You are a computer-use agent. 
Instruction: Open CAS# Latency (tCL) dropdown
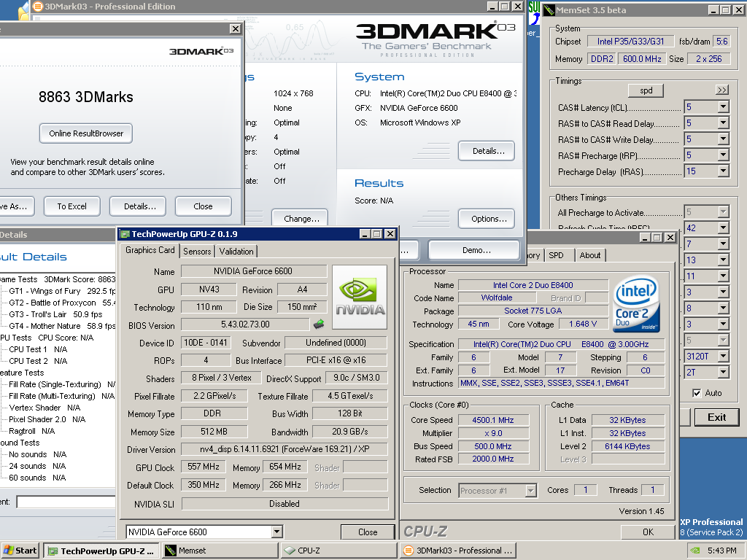723,107
